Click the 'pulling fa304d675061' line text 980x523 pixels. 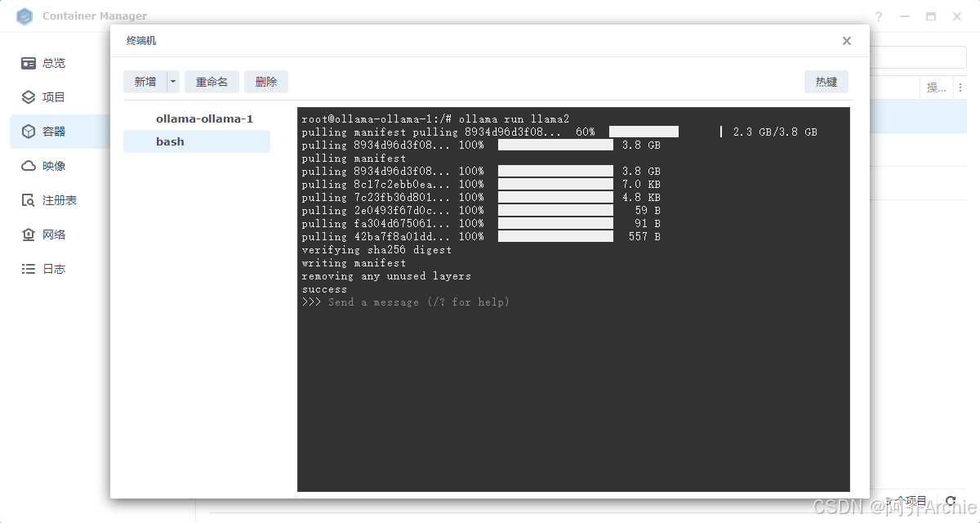click(x=376, y=224)
